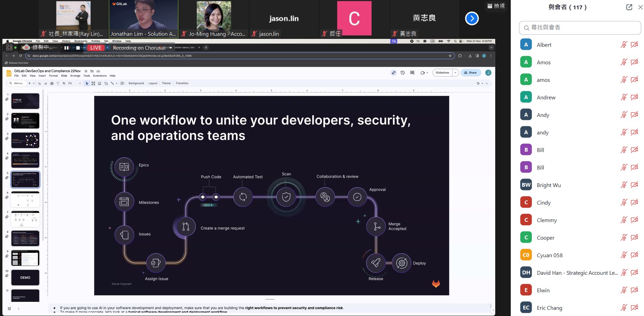Screen dimensions: 644x316
Task: Click the Transition toolbar button
Action: (x=182, y=83)
